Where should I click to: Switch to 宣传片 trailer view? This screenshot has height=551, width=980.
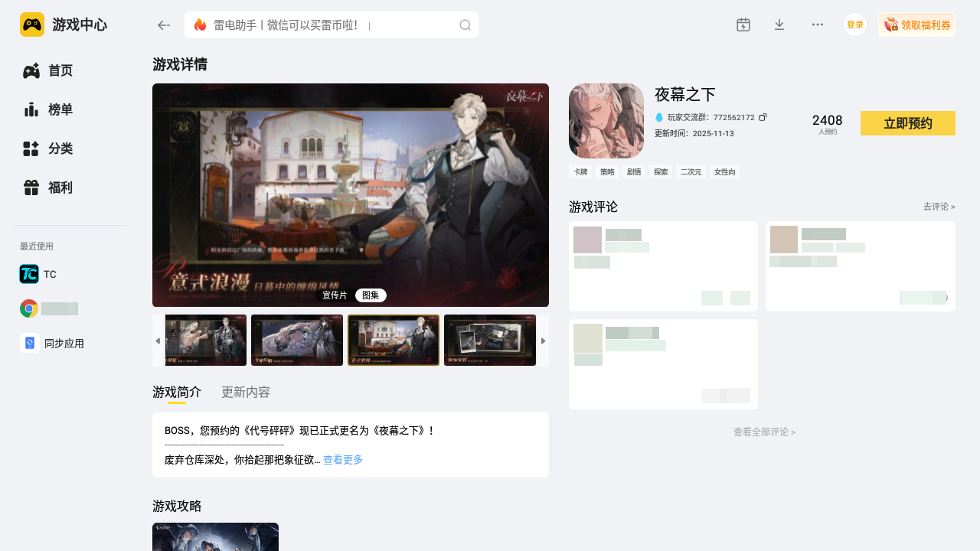click(x=335, y=295)
